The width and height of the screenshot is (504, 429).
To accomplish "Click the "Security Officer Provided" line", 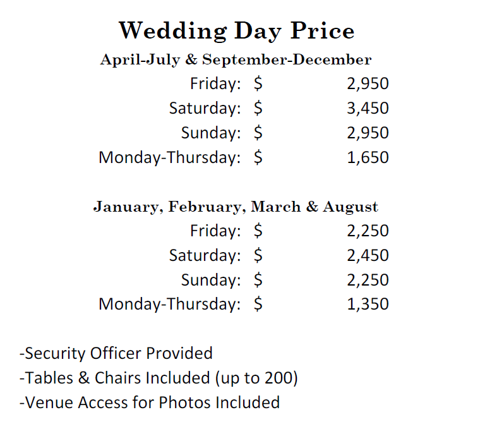I will [x=116, y=353].
